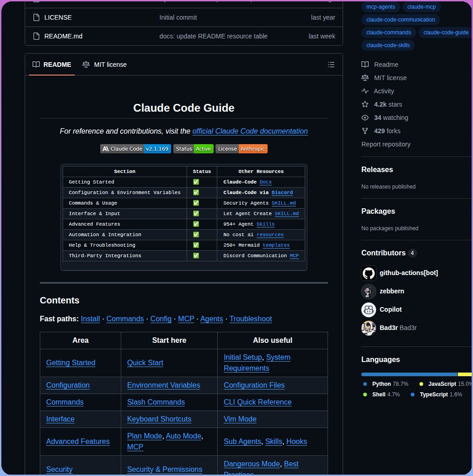Screen dimensions: 473x476
Task: Open the Quick Start link
Action: [x=145, y=363]
